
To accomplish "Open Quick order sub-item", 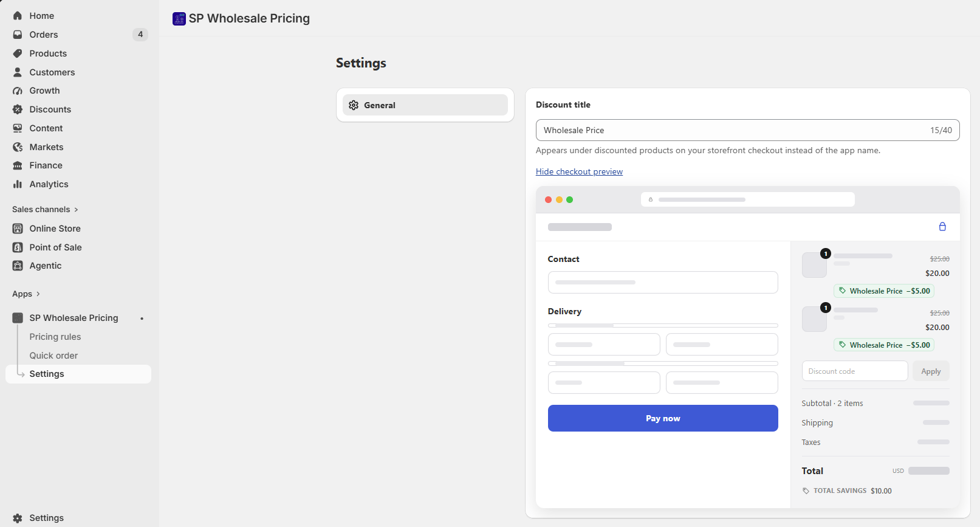I will tap(78, 356).
